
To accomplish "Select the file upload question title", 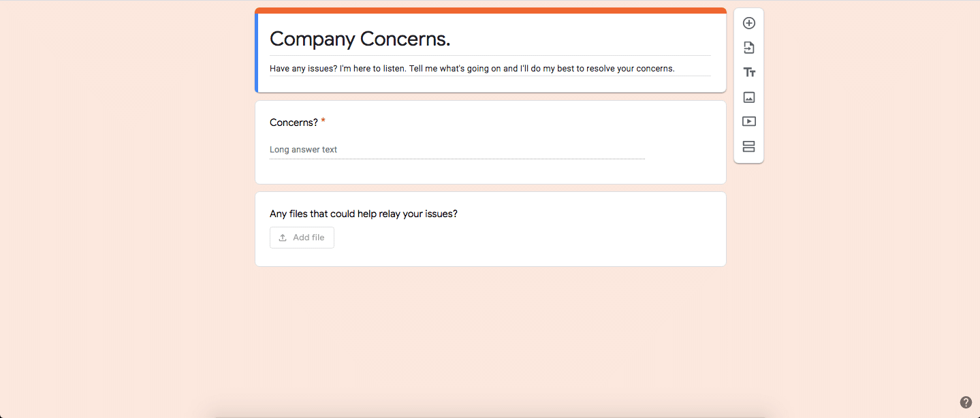I will tap(364, 214).
